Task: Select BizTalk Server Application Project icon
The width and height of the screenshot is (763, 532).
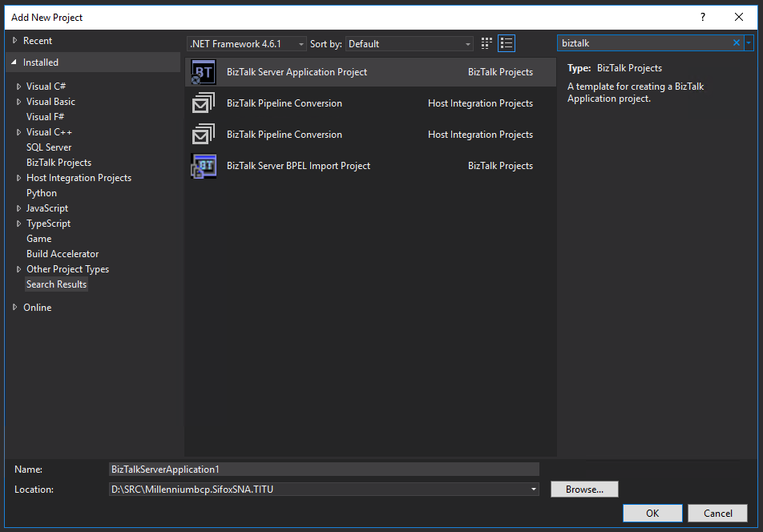Action: (204, 72)
